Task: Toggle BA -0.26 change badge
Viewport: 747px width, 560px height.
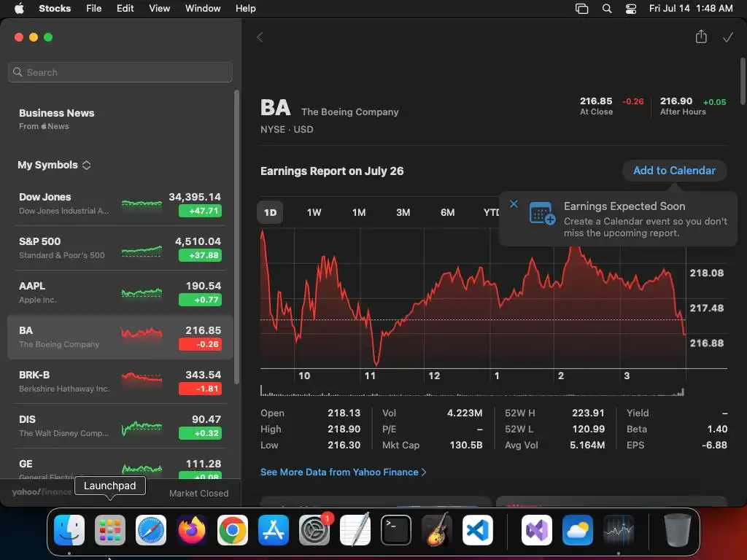Action: pos(200,344)
